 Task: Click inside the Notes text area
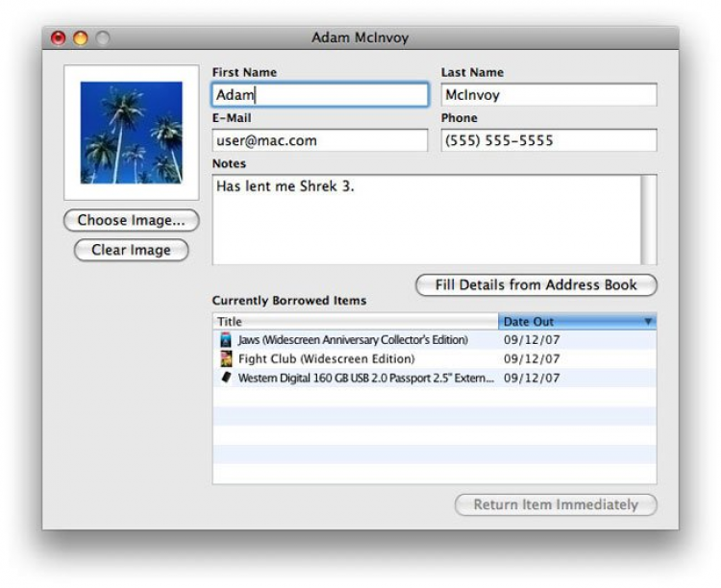[427, 220]
